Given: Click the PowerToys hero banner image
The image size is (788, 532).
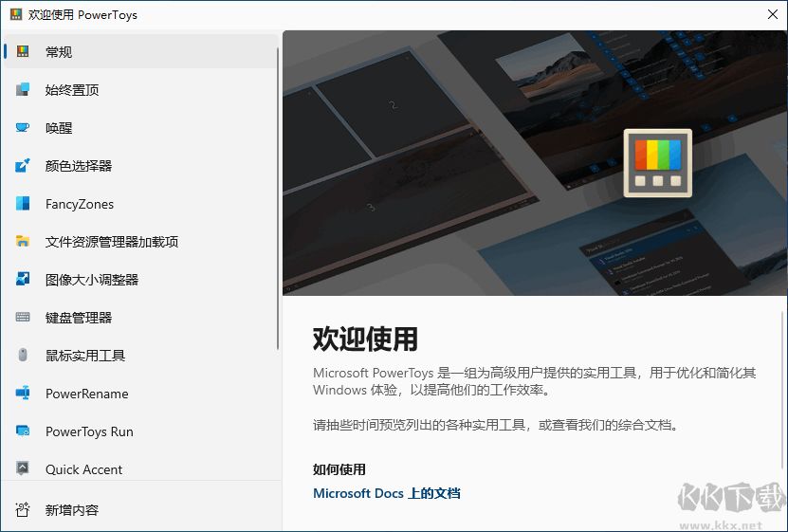Looking at the screenshot, I should tap(534, 162).
